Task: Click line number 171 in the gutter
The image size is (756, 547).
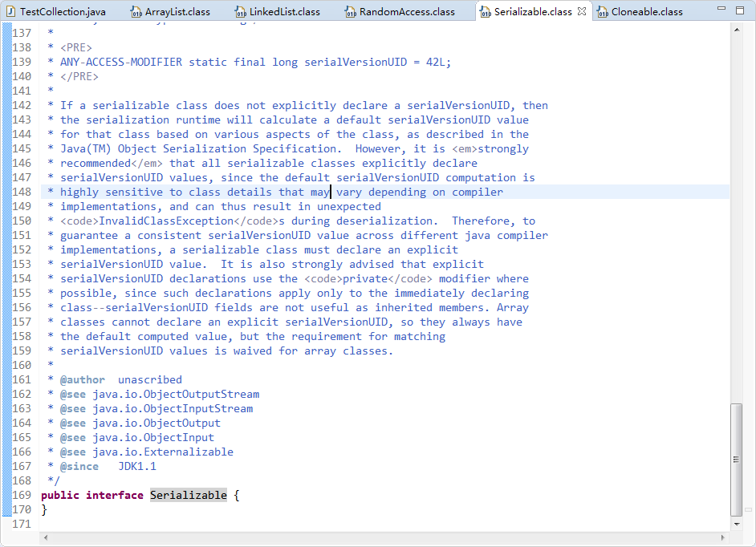Action: coord(22,524)
